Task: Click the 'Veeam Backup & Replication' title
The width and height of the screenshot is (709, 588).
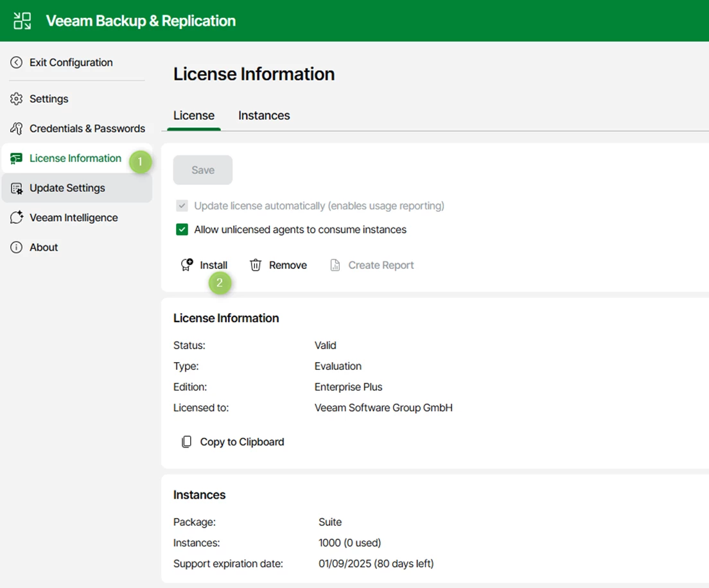Action: click(x=141, y=21)
